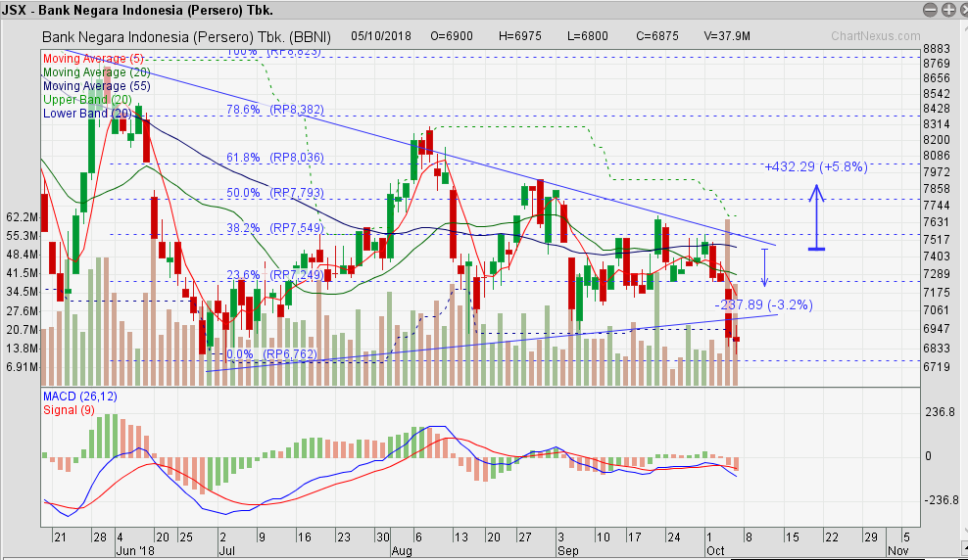Click the 6.91M volume axis label
The image size is (968, 560).
(23, 367)
